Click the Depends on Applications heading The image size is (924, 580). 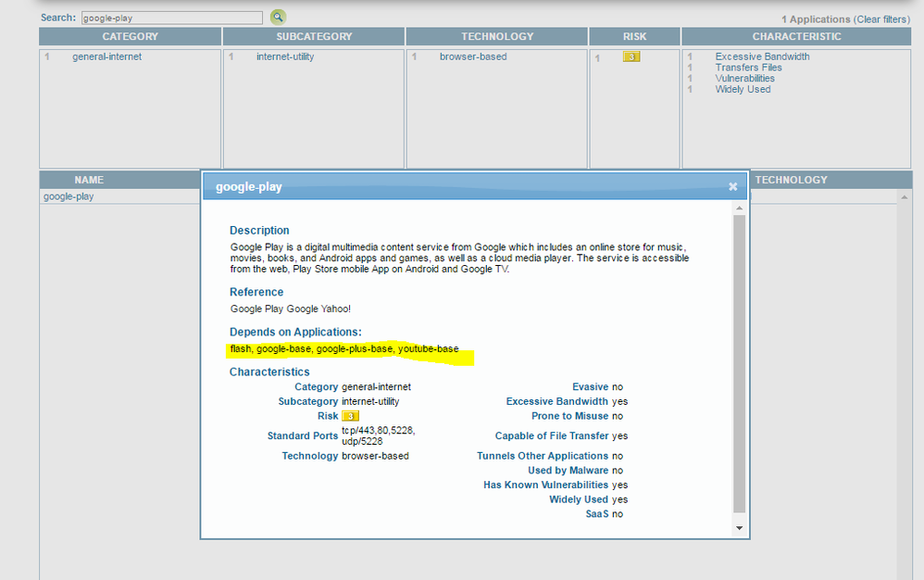pos(295,333)
